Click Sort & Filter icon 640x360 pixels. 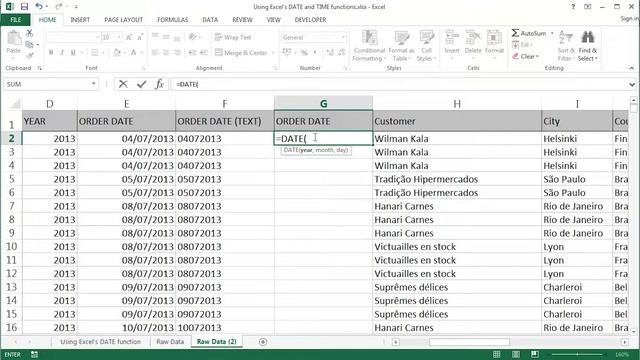point(566,38)
